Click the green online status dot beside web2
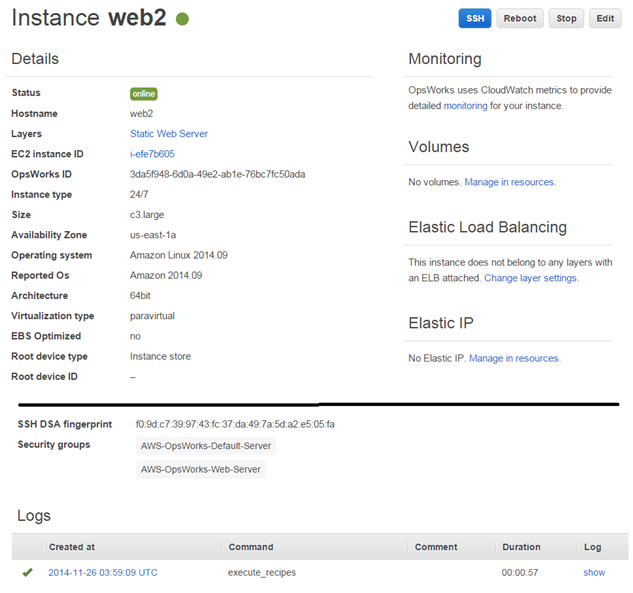The height and width of the screenshot is (593, 633). coord(182,19)
